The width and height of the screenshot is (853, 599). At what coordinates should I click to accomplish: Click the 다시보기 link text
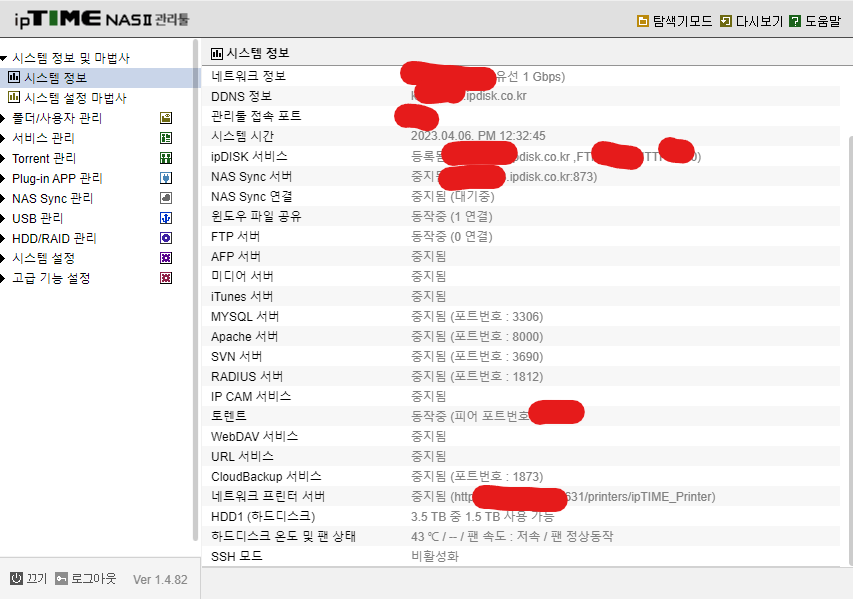(x=759, y=21)
